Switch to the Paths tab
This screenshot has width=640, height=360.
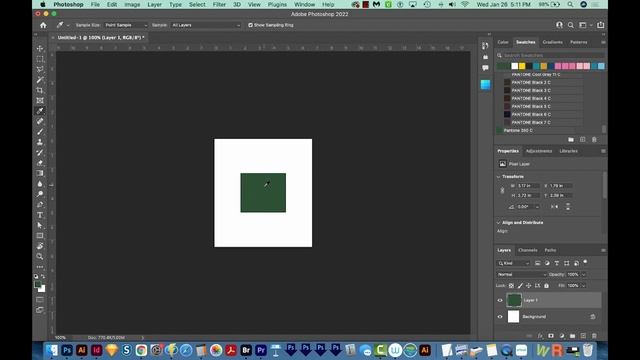550,250
